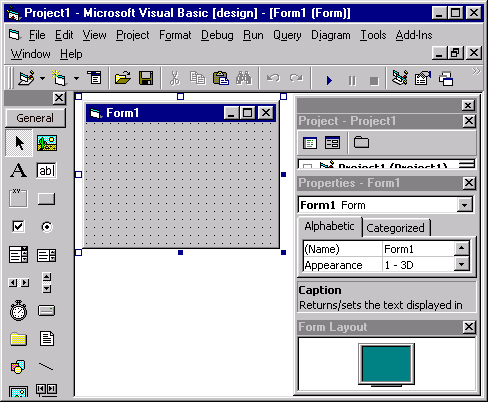Click View Object in Project Explorer

coord(332,143)
